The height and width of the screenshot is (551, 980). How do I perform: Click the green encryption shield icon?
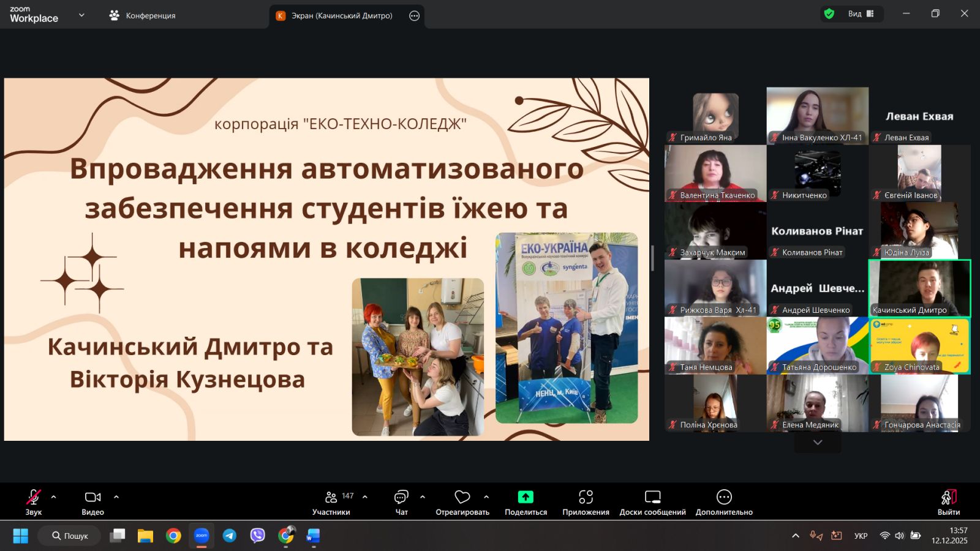pyautogui.click(x=829, y=13)
